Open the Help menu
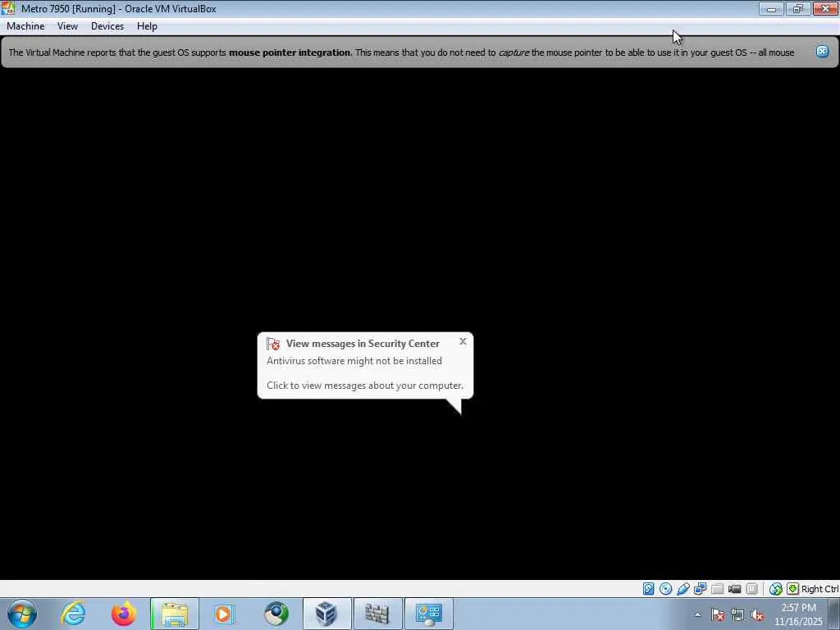 [x=147, y=26]
